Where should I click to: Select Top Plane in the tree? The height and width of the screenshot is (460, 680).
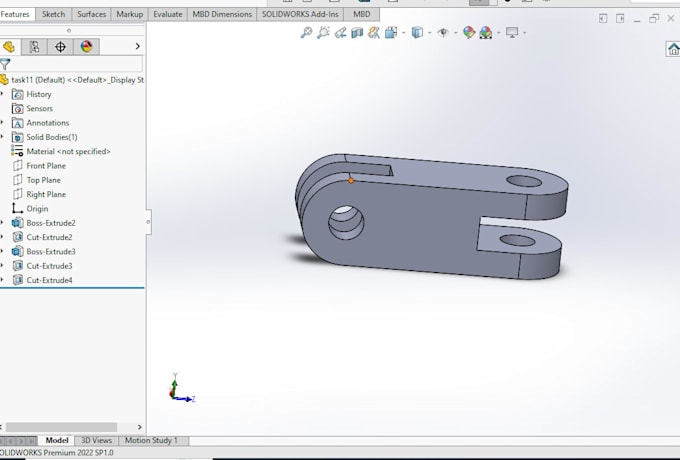[x=43, y=180]
